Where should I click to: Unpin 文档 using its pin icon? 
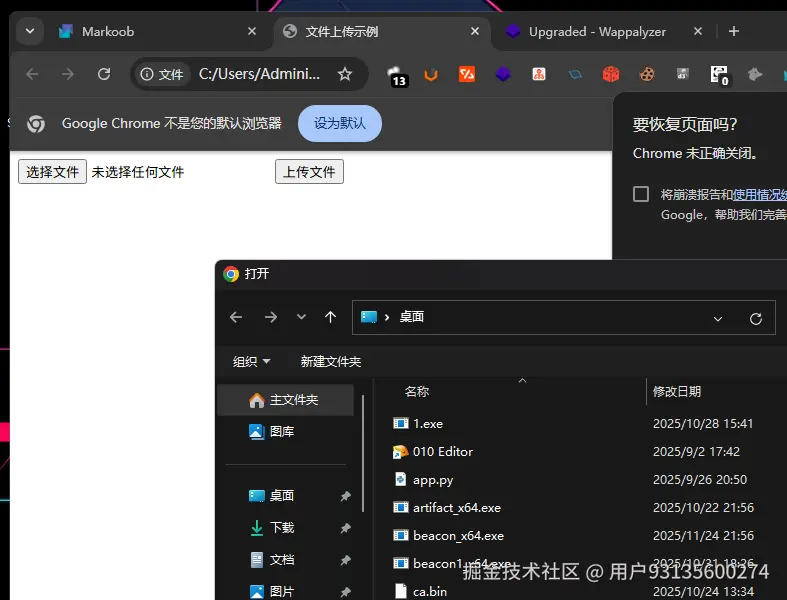tap(345, 560)
